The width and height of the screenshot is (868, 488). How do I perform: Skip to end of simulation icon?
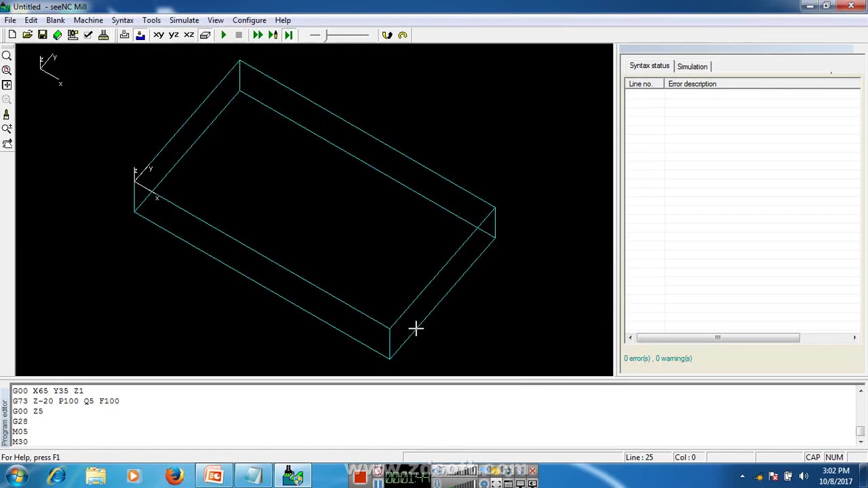point(289,35)
